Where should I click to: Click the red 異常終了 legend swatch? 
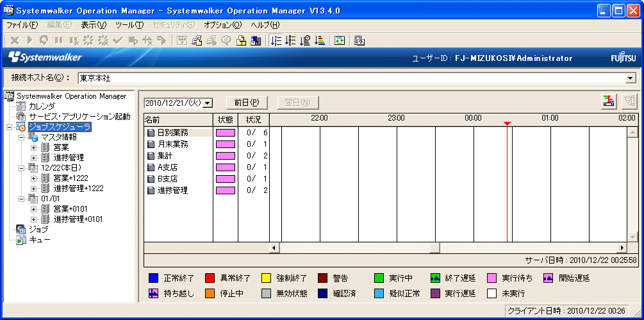210,278
